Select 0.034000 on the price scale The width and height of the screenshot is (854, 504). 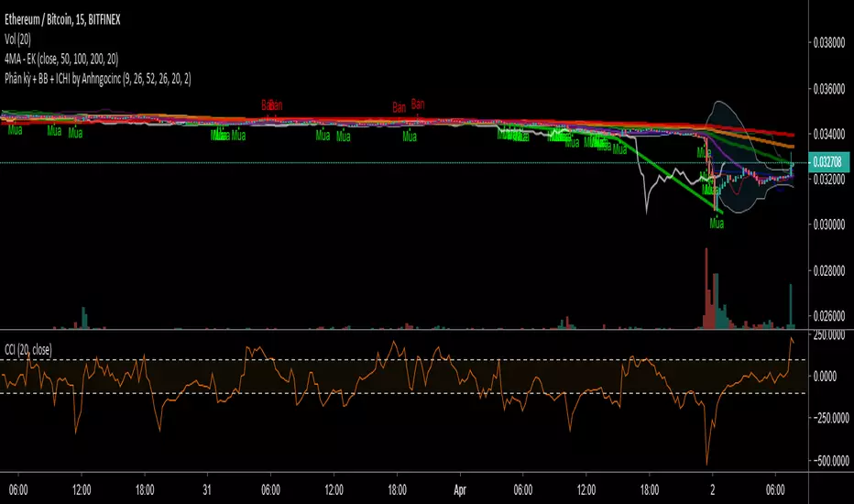click(x=829, y=134)
